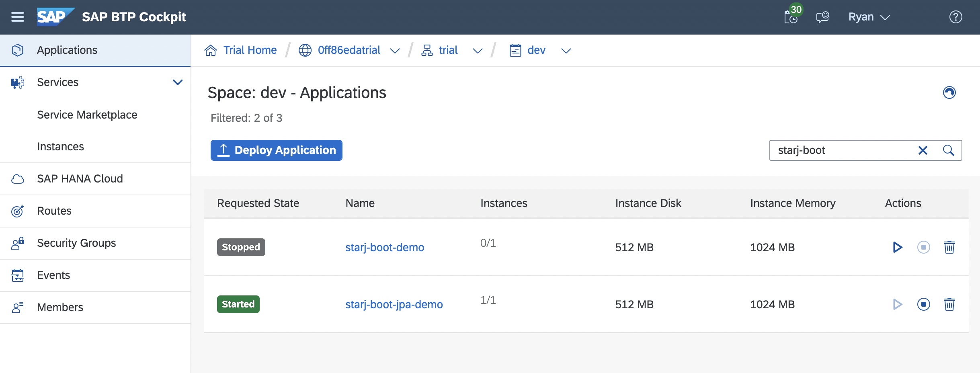Image resolution: width=980 pixels, height=373 pixels.
Task: Click the 1/1 instances value
Action: click(488, 300)
